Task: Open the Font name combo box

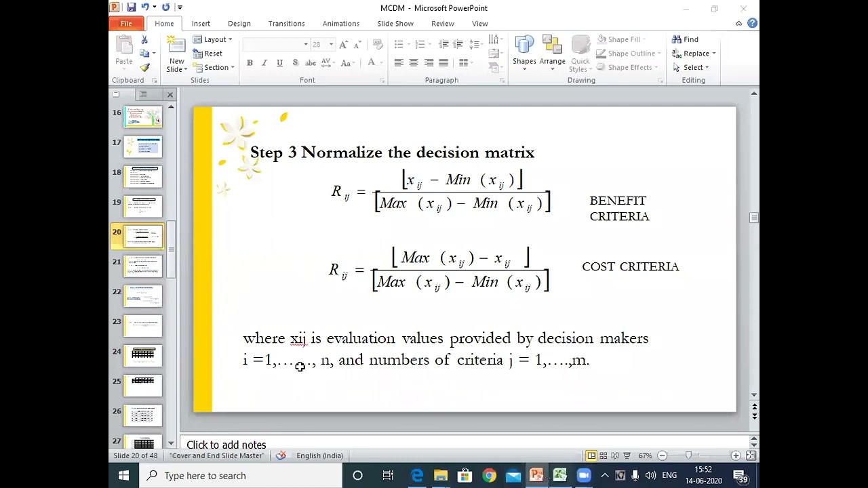Action: (x=275, y=45)
